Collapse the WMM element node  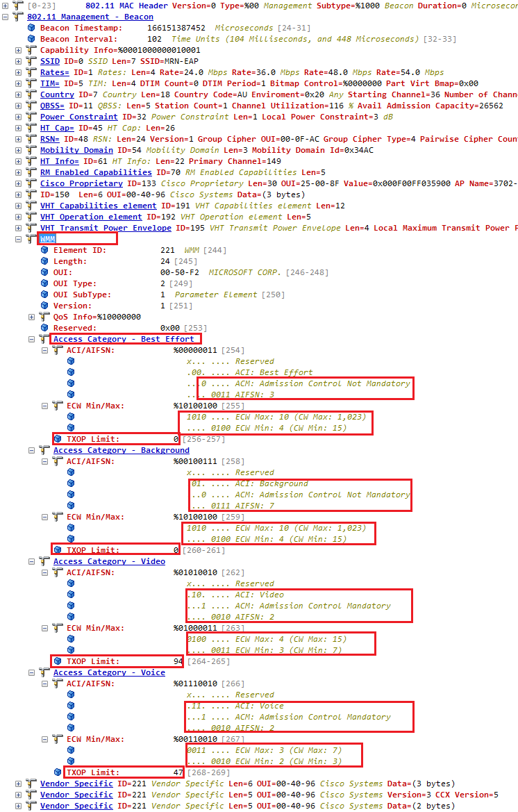click(x=19, y=239)
